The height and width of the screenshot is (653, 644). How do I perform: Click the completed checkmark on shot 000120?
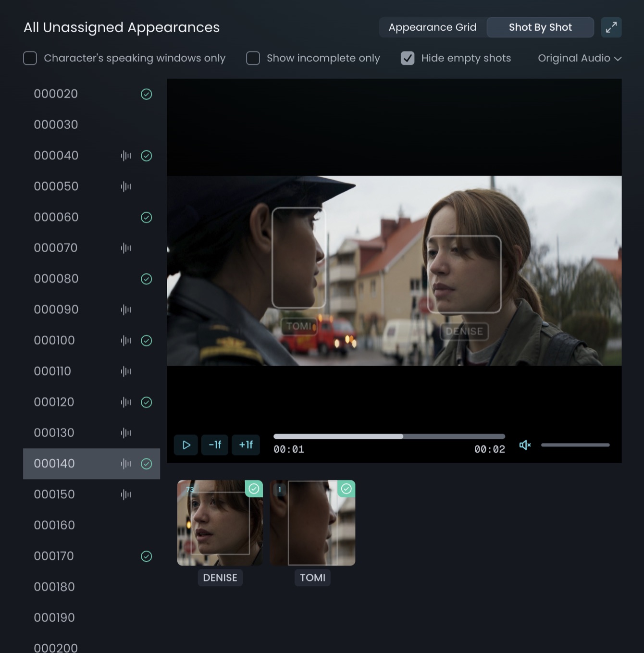pyautogui.click(x=147, y=402)
